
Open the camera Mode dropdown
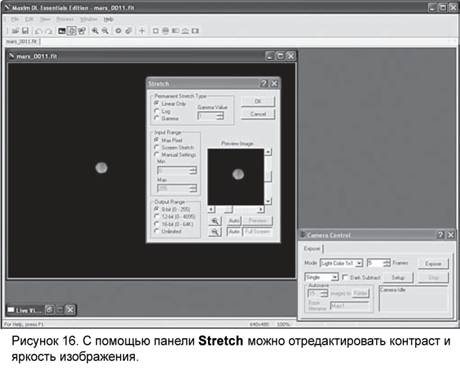tap(359, 263)
